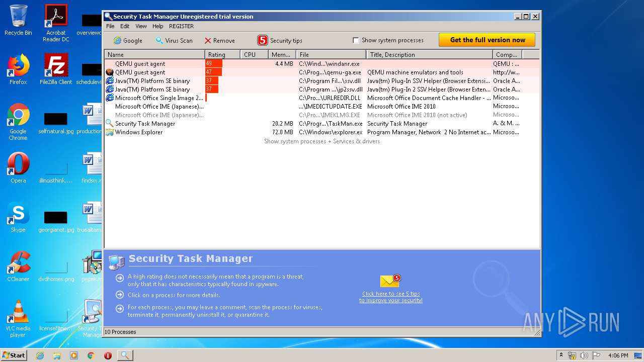This screenshot has height=362, width=644.
Task: Open the Help menu
Action: coord(158,26)
